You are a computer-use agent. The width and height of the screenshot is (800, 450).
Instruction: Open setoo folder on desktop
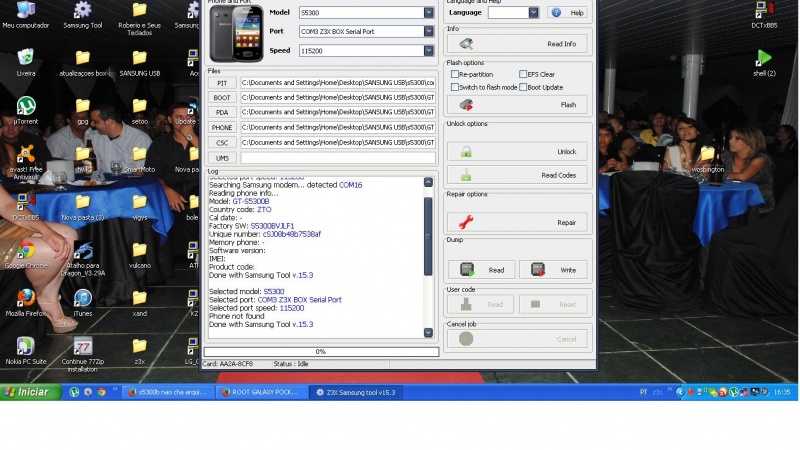pyautogui.click(x=139, y=111)
